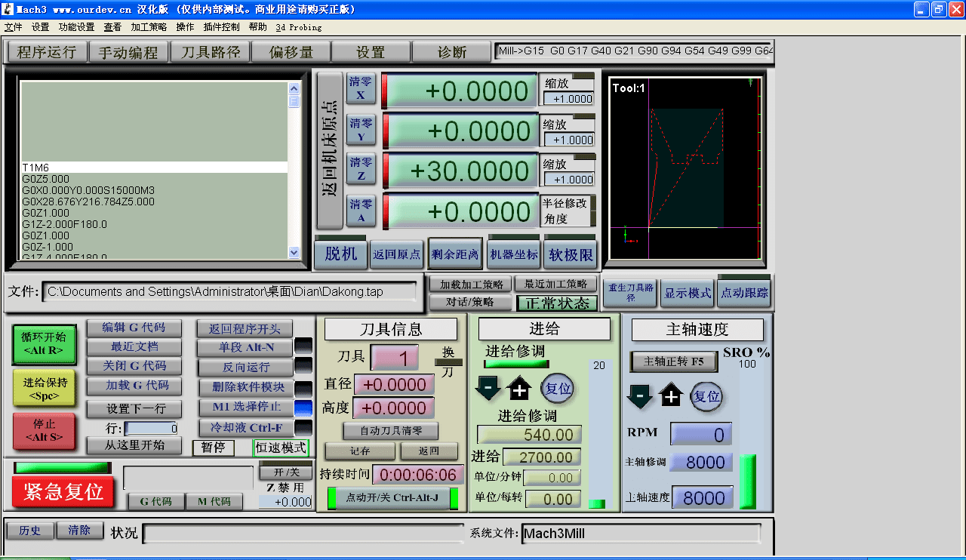Click the tool path preview display

coord(684,168)
